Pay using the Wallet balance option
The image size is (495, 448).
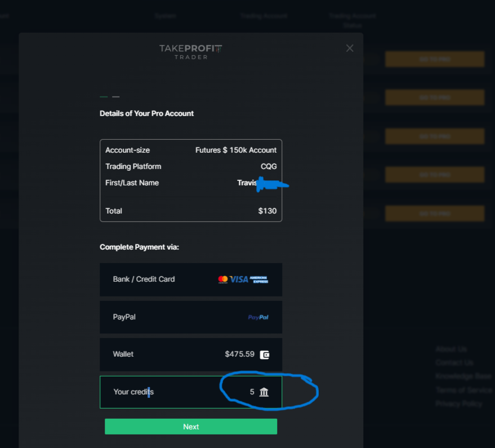[191, 354]
